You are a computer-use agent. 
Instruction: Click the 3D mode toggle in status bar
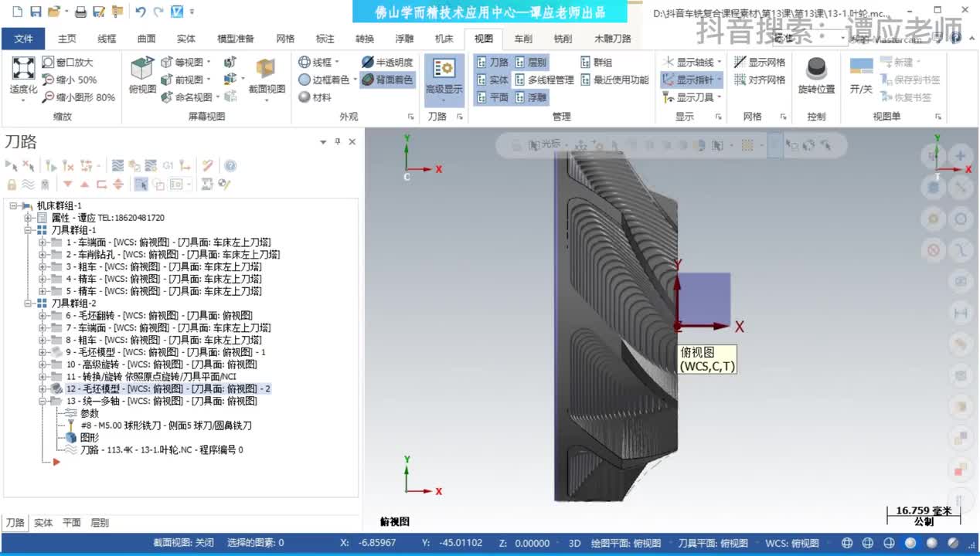point(574,543)
